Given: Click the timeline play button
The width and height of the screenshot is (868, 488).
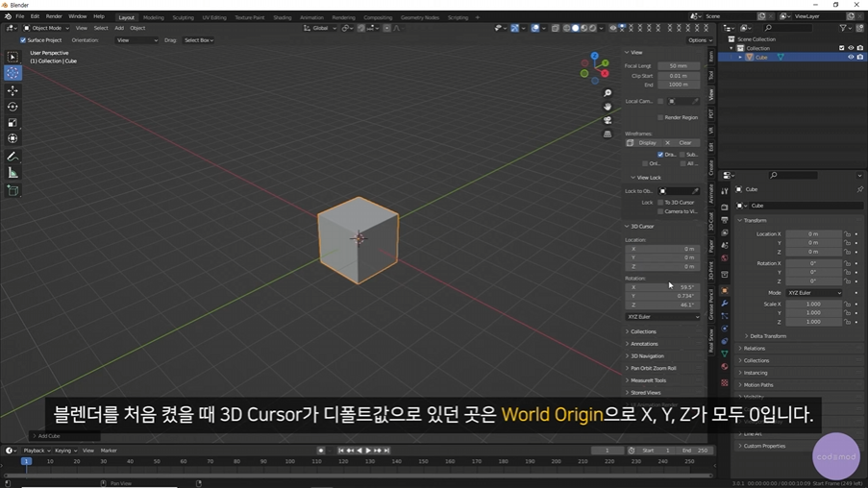Looking at the screenshot, I should point(368,451).
